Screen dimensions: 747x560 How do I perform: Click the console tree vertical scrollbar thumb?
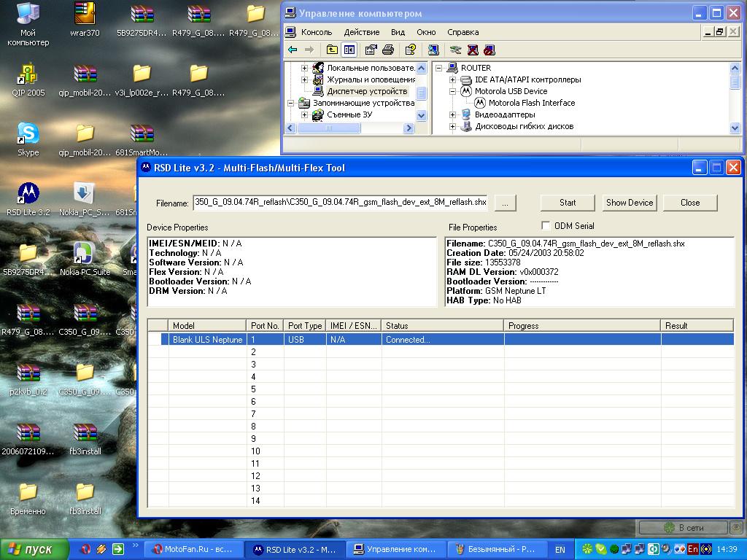point(421,93)
